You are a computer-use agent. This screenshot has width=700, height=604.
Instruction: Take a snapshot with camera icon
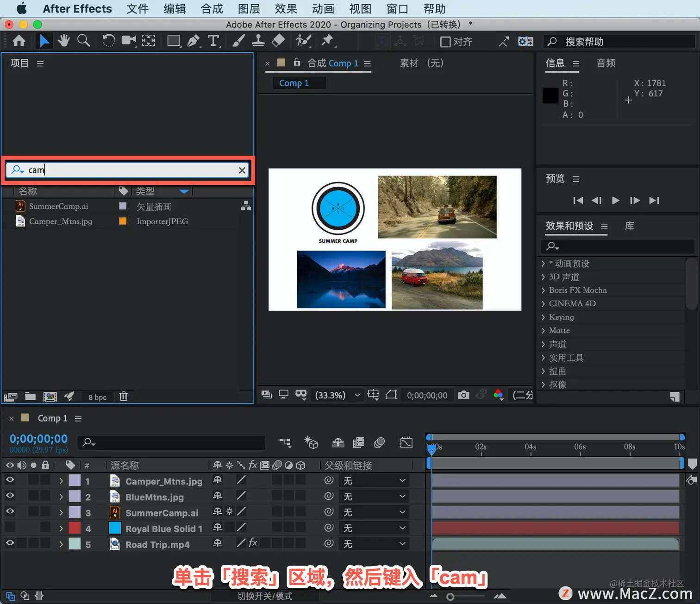pyautogui.click(x=463, y=395)
